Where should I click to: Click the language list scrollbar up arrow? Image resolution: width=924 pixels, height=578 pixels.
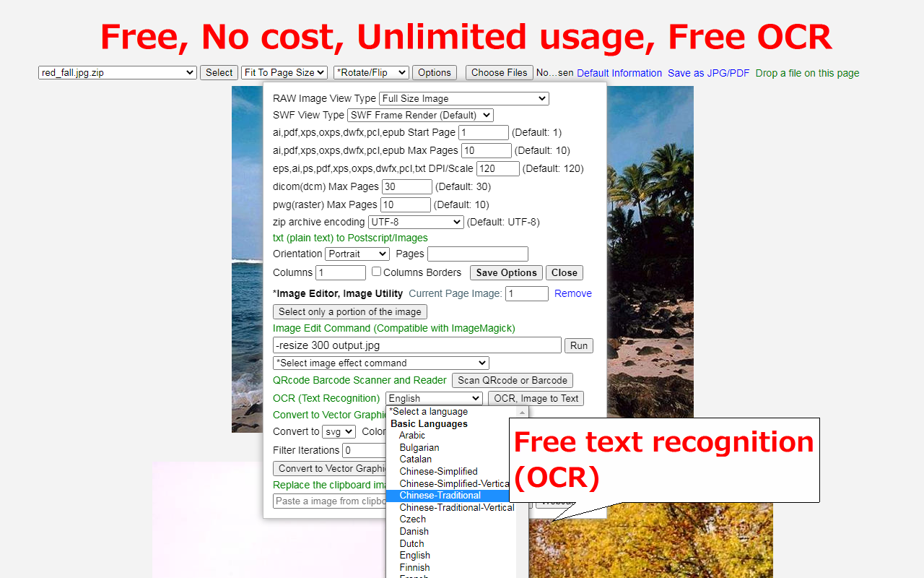(x=522, y=411)
